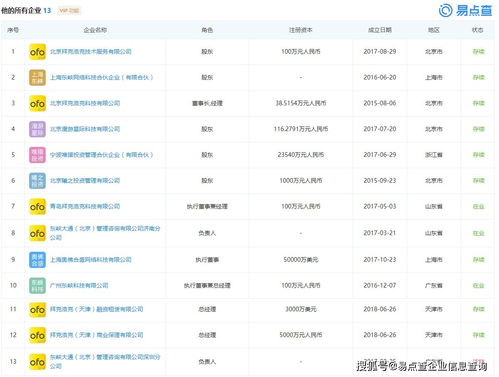Image resolution: width=499 pixels, height=377 pixels.
Task: Open the two-line company link in row 8
Action: click(x=105, y=233)
